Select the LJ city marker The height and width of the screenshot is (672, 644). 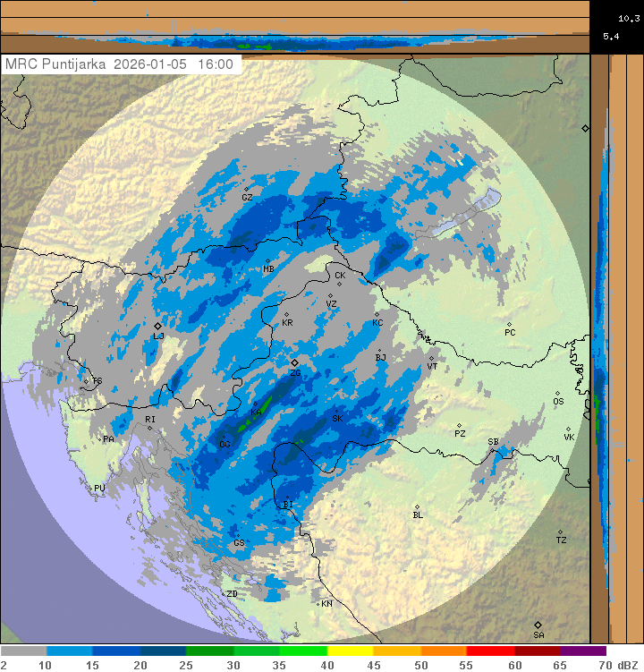coord(157,327)
